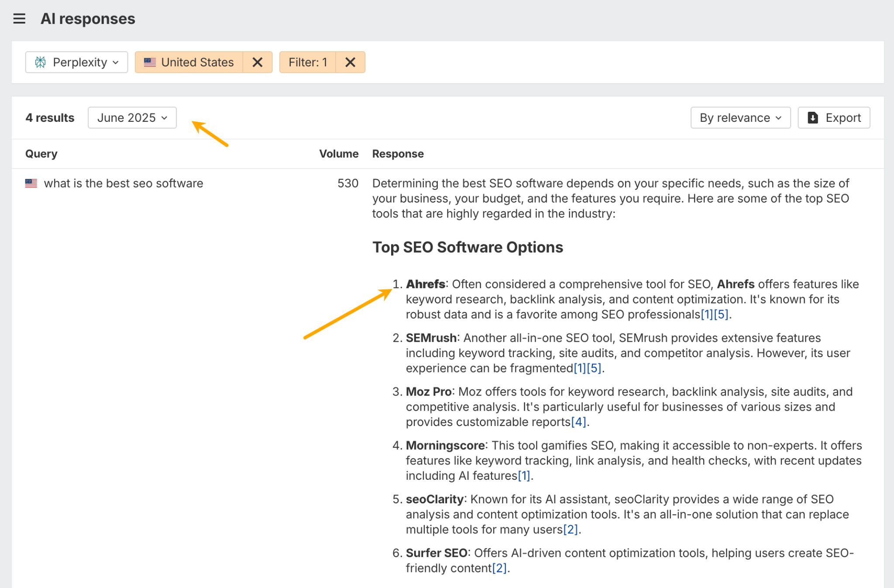Clear the Filter: 1 chip
Screen dimensions: 894x588
point(351,62)
